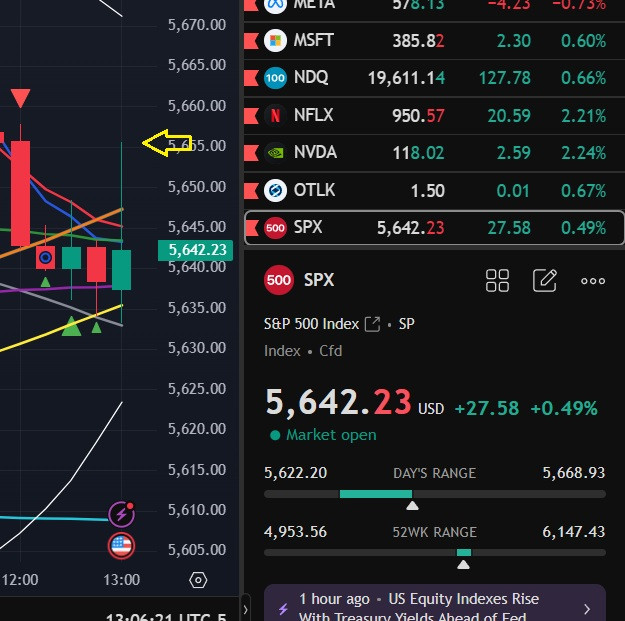Open the 13:06:21 UTC-5 timezone clock
The image size is (625, 621).
[166, 617]
